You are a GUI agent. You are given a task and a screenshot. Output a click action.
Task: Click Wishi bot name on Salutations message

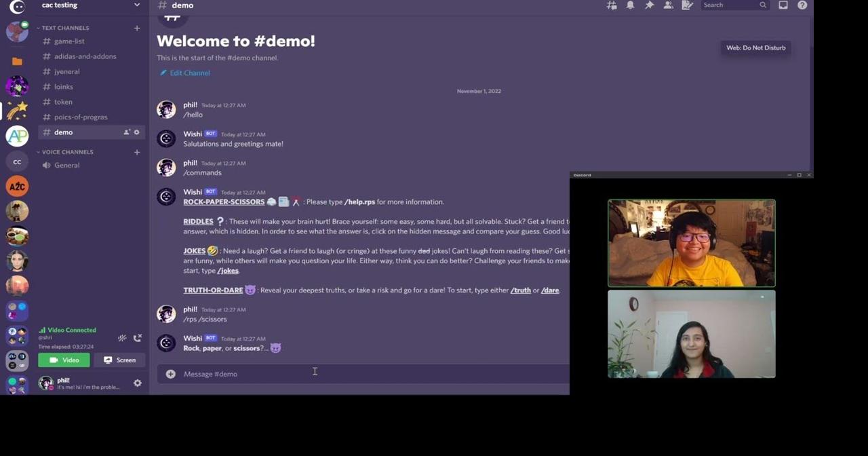(193, 134)
